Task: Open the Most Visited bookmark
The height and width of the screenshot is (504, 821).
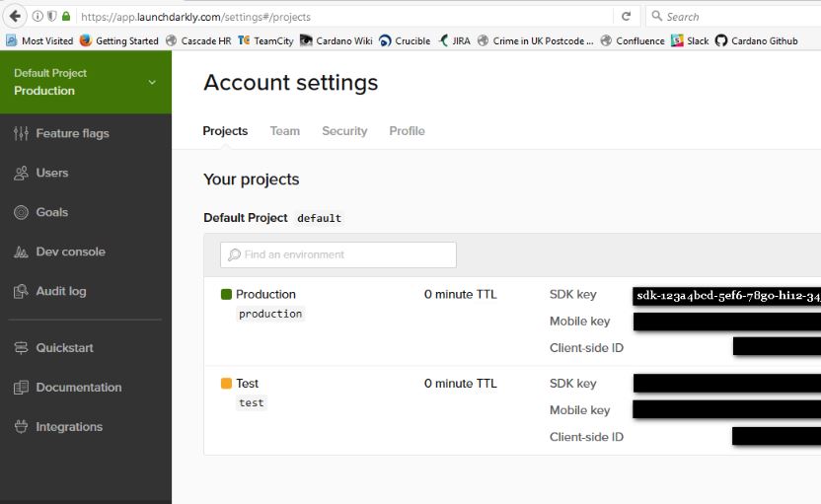Action: click(39, 40)
